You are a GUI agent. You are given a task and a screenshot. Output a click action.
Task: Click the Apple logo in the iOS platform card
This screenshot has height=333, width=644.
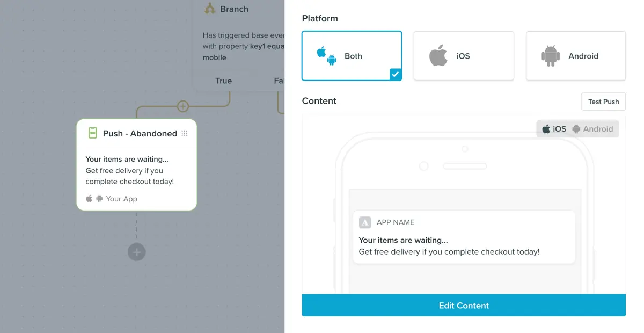pos(438,55)
